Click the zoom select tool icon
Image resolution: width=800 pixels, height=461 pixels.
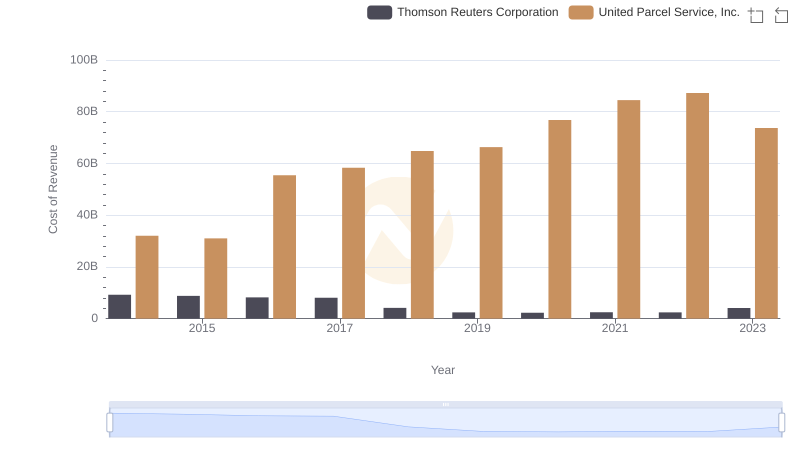click(x=756, y=15)
